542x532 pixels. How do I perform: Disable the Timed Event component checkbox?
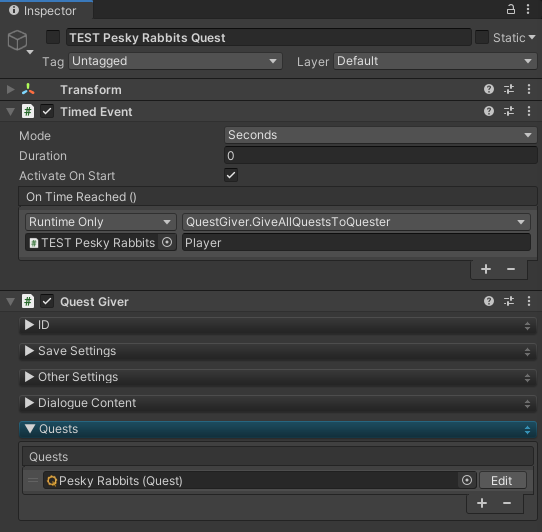coord(47,112)
